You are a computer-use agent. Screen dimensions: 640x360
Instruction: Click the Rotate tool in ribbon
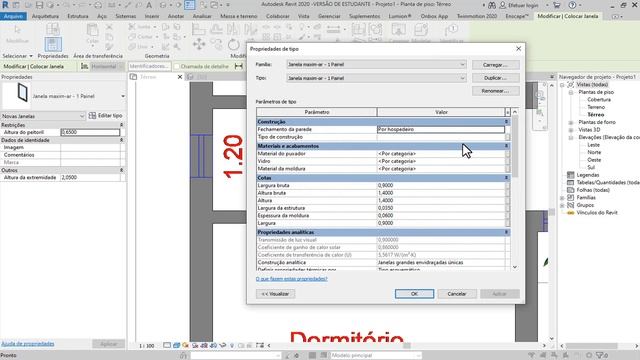pyautogui.click(x=233, y=44)
